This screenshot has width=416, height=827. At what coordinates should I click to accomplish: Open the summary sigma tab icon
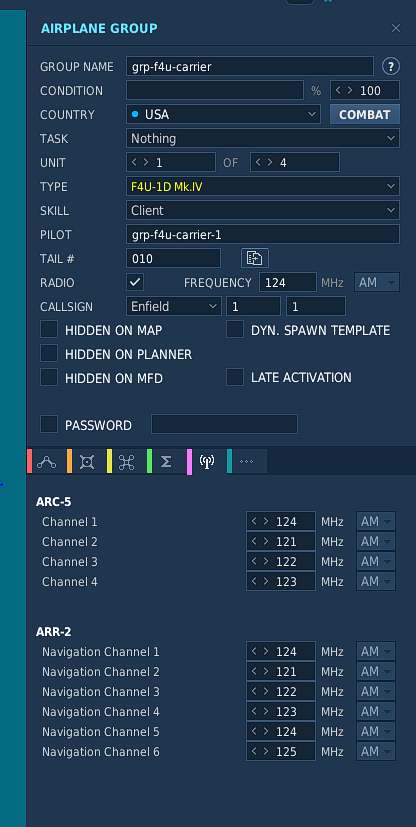(x=166, y=462)
